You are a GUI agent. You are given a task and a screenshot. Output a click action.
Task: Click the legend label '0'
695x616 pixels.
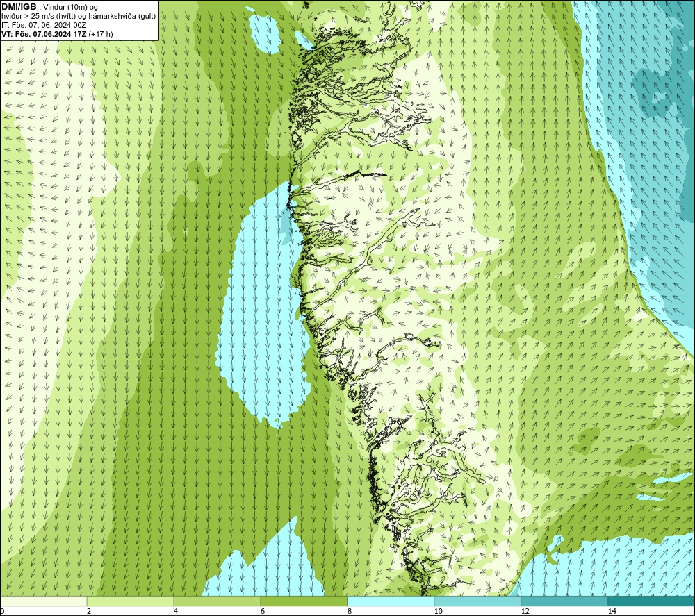click(2, 611)
